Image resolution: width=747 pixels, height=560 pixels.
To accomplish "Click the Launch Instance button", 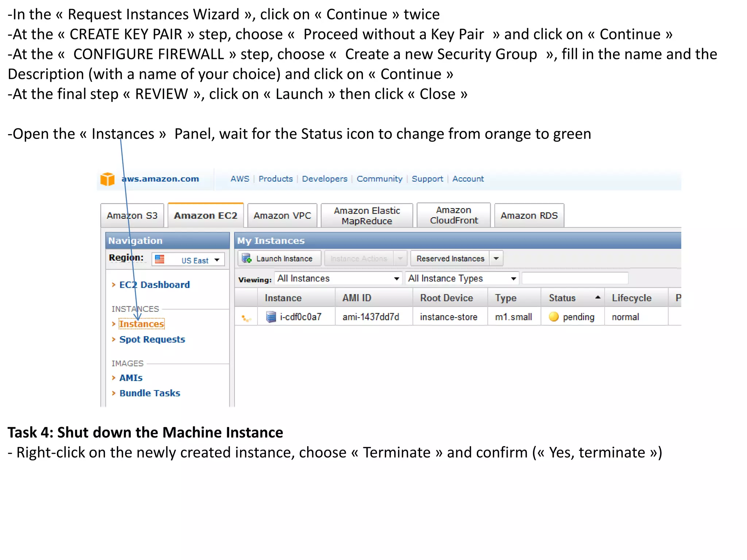I will click(279, 258).
